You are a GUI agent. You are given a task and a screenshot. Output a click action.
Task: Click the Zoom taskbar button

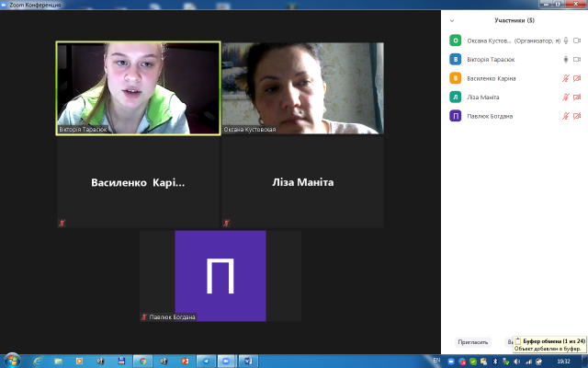point(227,362)
